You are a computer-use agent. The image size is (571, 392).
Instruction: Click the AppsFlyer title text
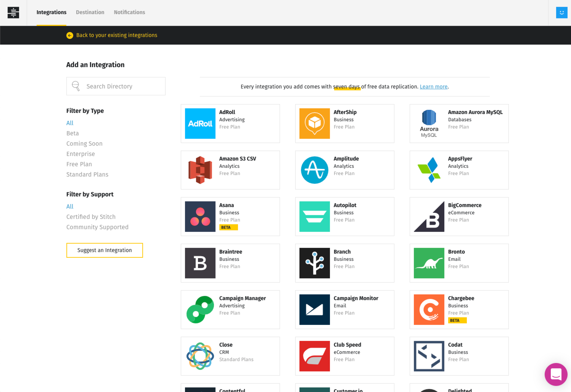(460, 159)
